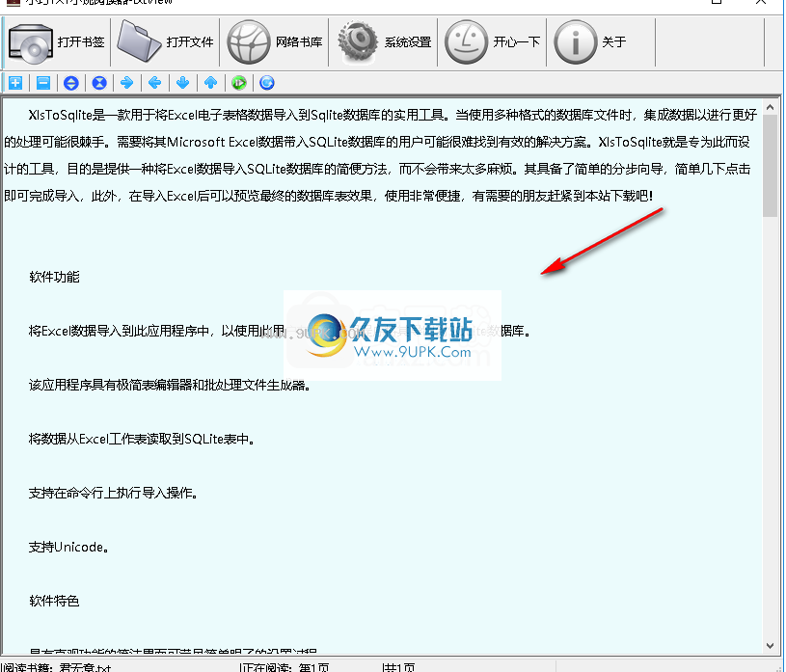
Task: Open bookmarks with 打开书签 button
Action: (56, 42)
